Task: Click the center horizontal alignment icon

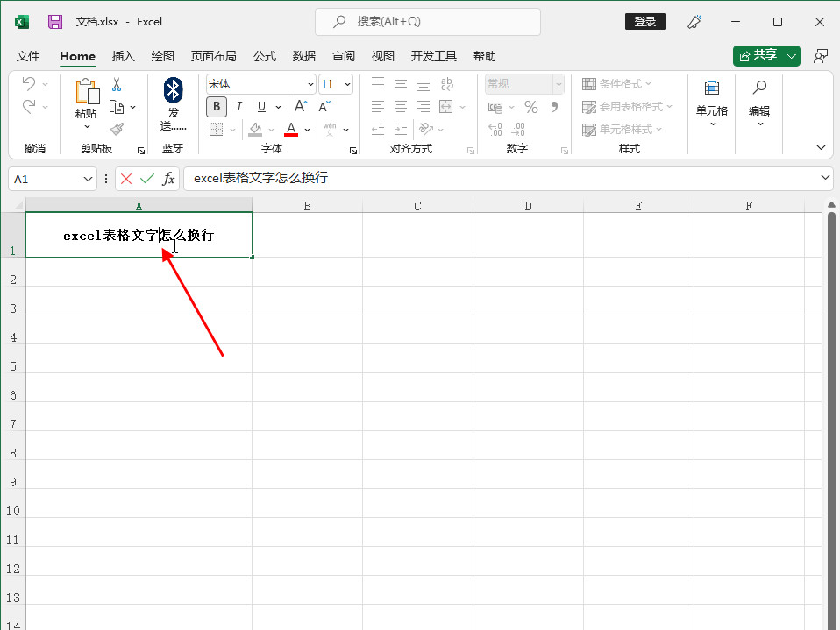Action: coord(401,107)
